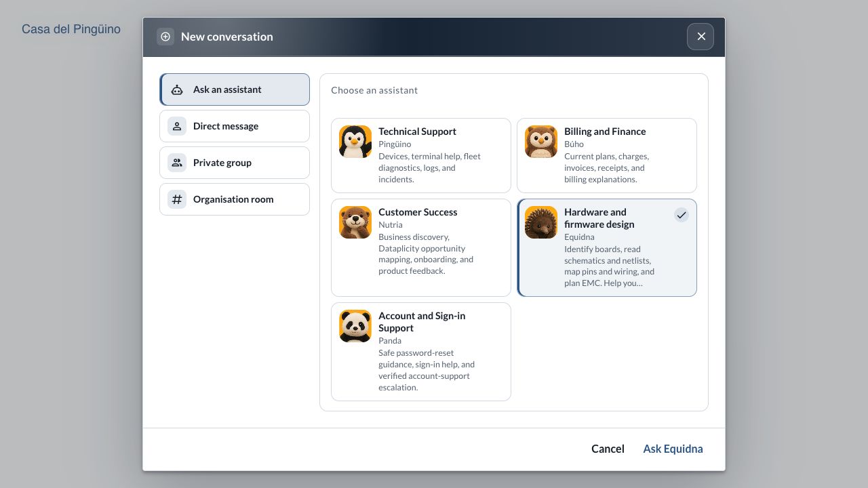The height and width of the screenshot is (488, 868).
Task: Click the Cancel button
Action: tap(608, 449)
